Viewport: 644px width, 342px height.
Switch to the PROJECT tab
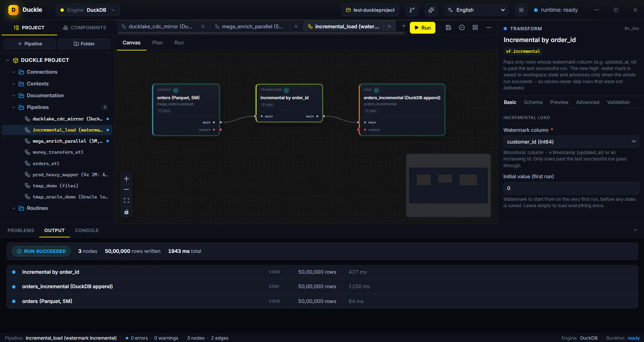click(29, 28)
